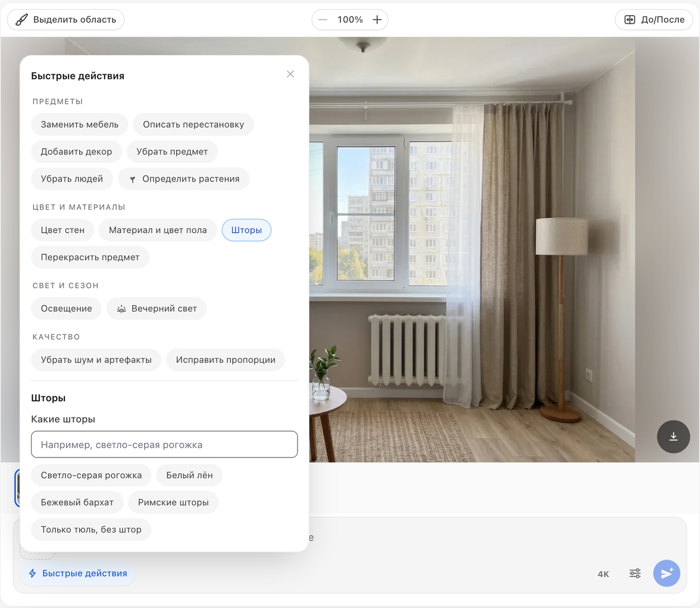Open the 'До/После' comparison view

tap(654, 20)
